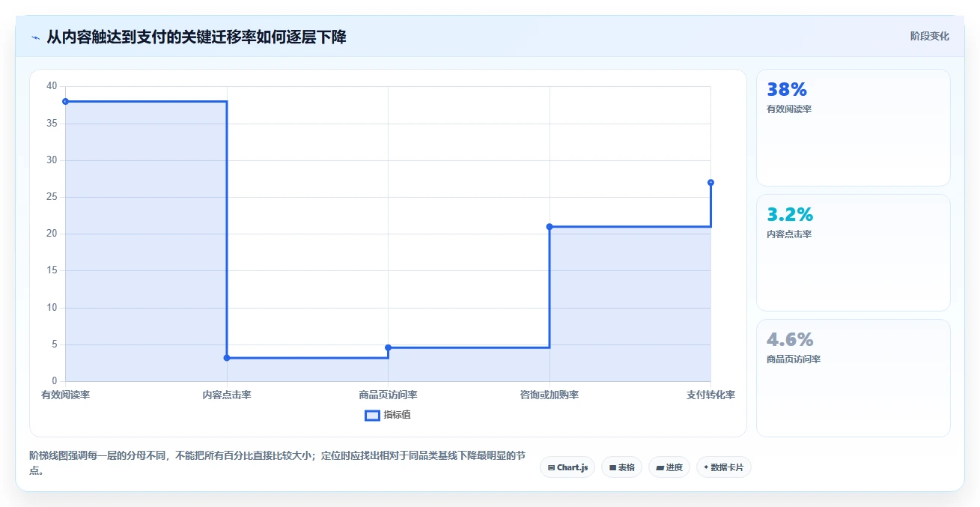Click the 38% 有效阅读率 card

click(853, 127)
